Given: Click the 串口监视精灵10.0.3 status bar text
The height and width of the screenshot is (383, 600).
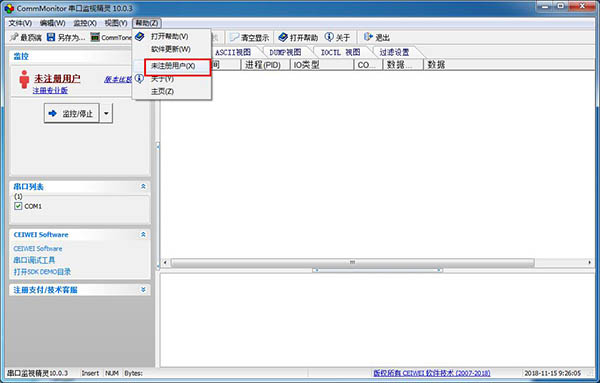Looking at the screenshot, I should tap(38, 373).
